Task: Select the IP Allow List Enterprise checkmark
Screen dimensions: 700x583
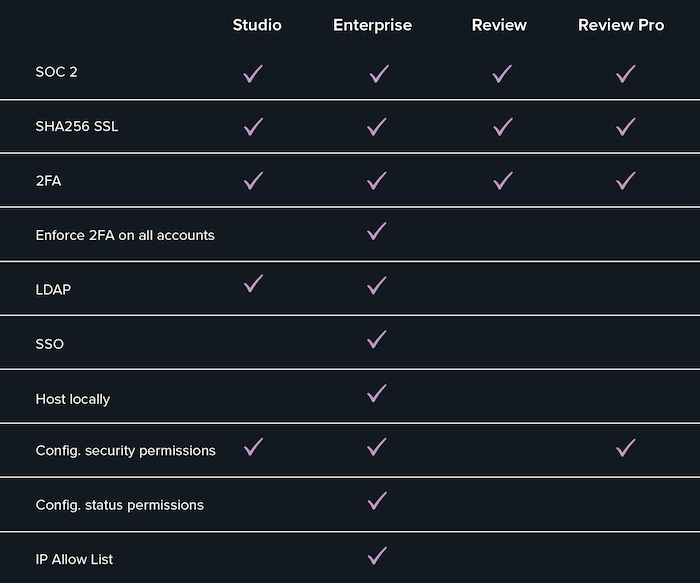Action: pos(377,556)
